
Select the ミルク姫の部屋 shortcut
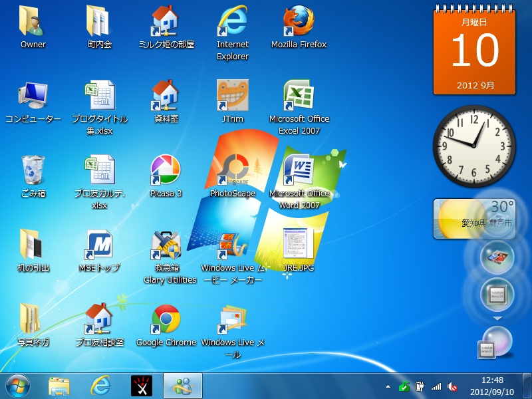166,27
